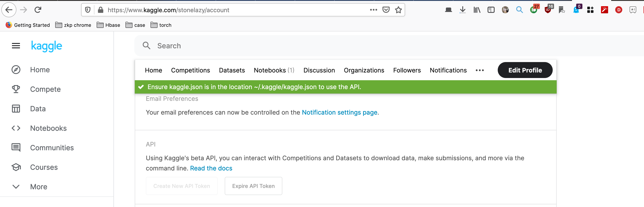Bookmark page with the star icon
Viewport: 644px width, 207px height.
(x=398, y=10)
